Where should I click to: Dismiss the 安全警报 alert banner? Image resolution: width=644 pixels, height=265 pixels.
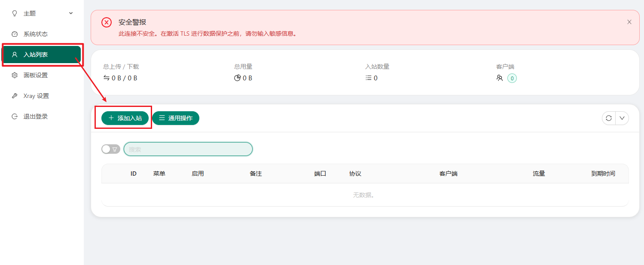pyautogui.click(x=629, y=22)
